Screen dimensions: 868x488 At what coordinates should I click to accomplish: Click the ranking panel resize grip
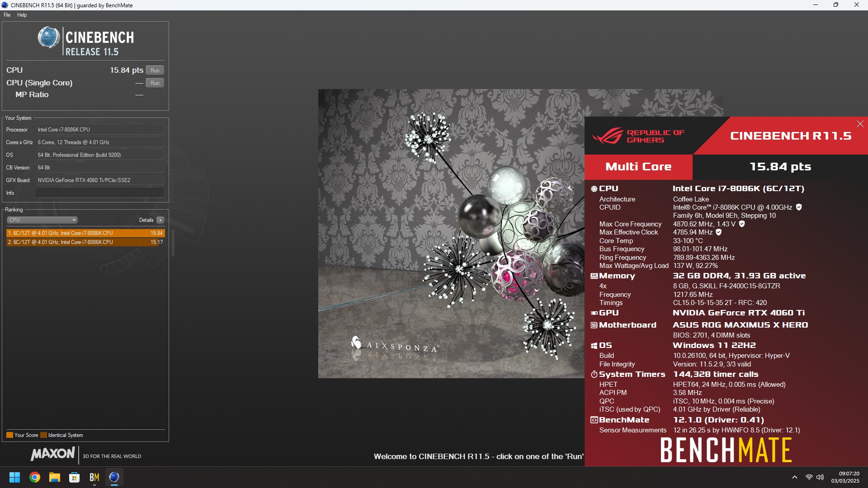pyautogui.click(x=173, y=243)
